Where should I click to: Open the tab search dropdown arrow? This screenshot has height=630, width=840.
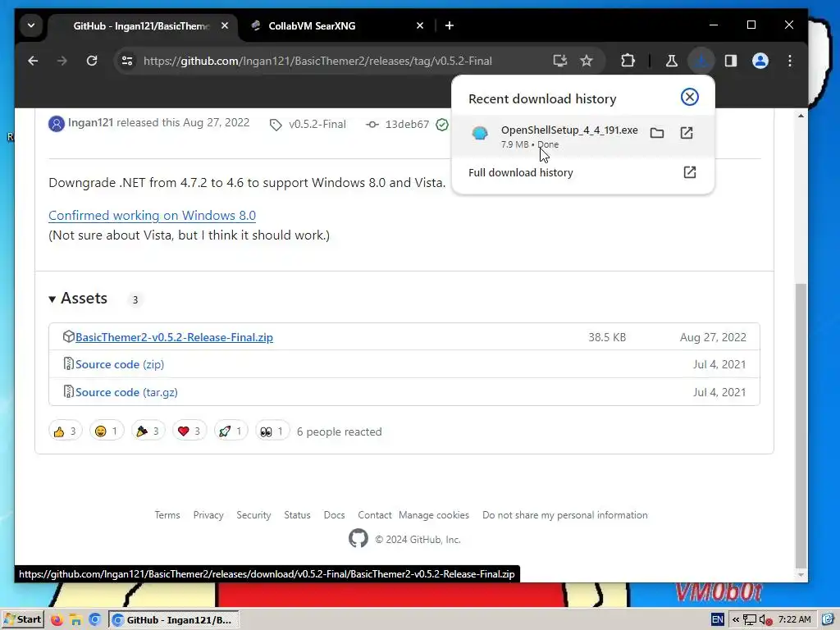(x=31, y=25)
